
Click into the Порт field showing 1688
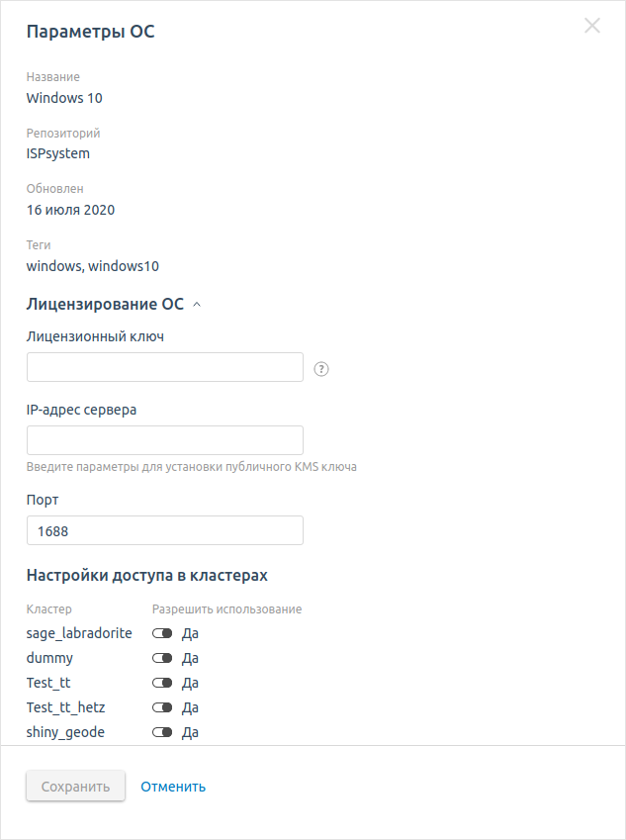pyautogui.click(x=165, y=530)
